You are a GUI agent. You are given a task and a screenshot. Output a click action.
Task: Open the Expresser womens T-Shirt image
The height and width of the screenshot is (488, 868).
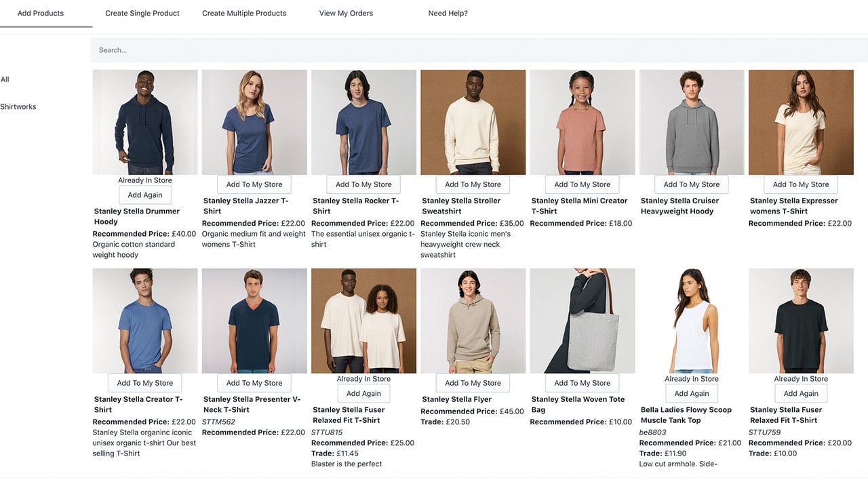tap(801, 123)
